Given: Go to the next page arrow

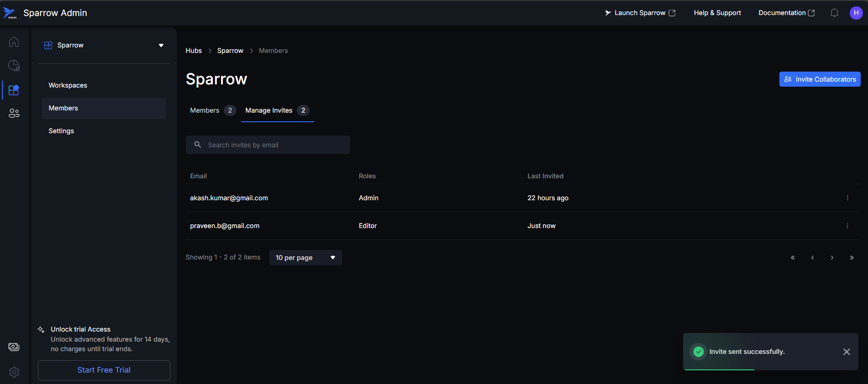Looking at the screenshot, I should point(832,258).
